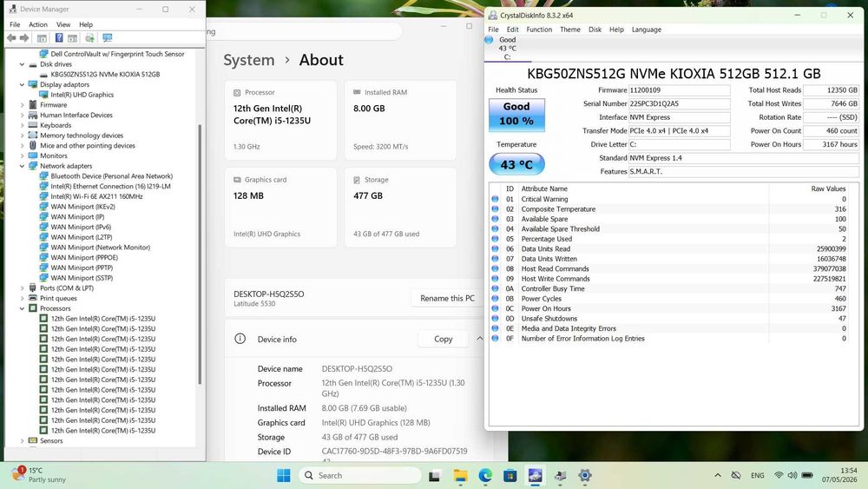Image resolution: width=868 pixels, height=489 pixels.
Task: Click the 43 °C temperature button
Action: point(516,164)
